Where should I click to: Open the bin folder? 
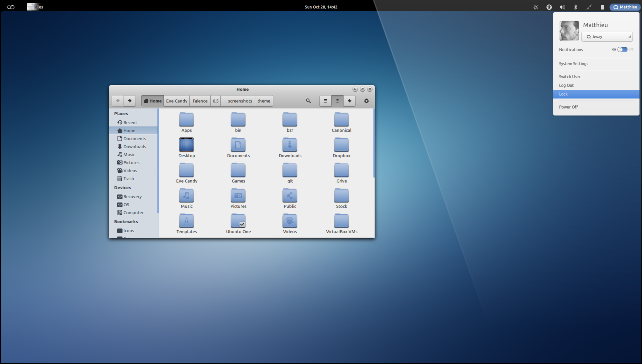pos(238,122)
